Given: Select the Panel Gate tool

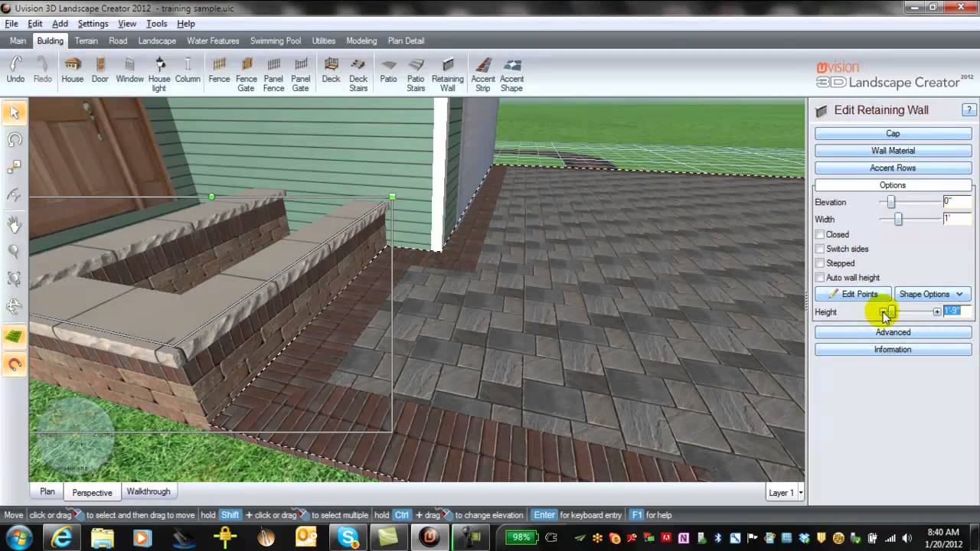Looking at the screenshot, I should coord(301,73).
